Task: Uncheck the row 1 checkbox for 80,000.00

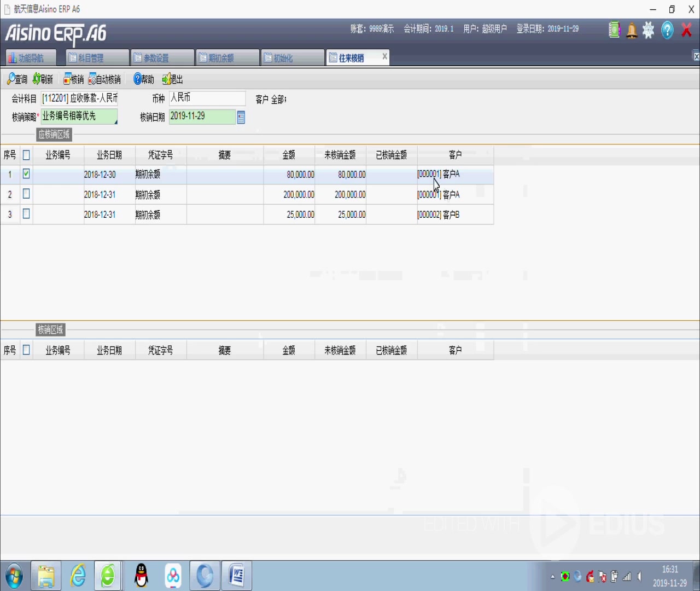Action: click(26, 174)
